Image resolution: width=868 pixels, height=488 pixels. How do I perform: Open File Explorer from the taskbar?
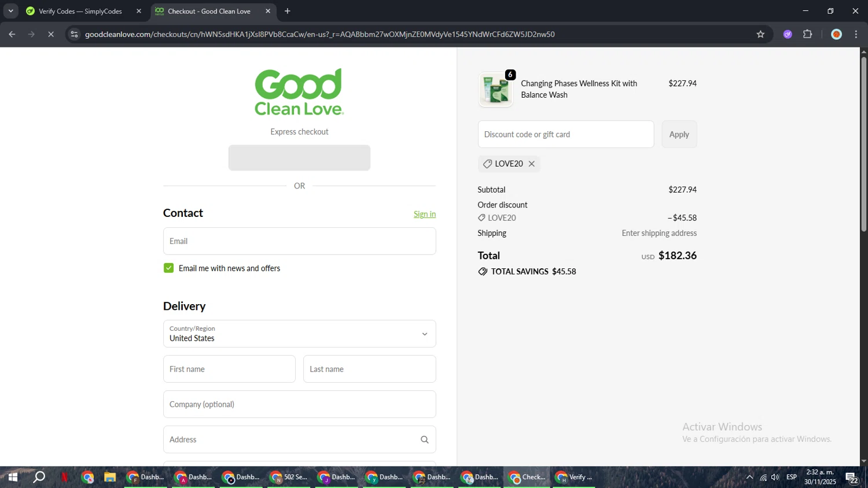pyautogui.click(x=110, y=477)
